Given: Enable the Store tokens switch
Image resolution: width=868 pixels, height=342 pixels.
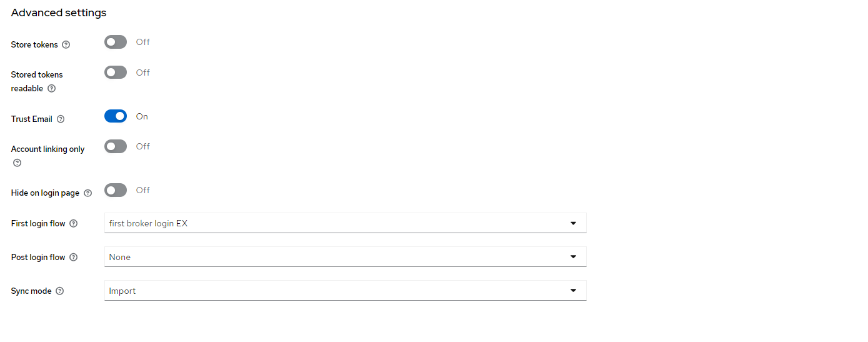Looking at the screenshot, I should click(x=116, y=42).
